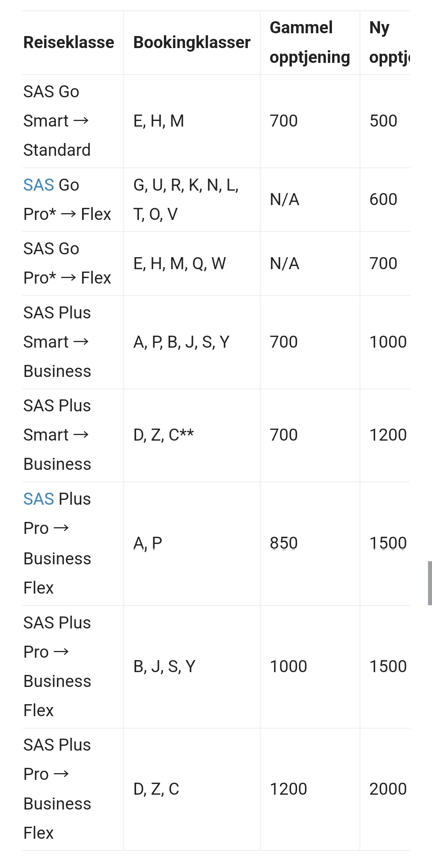Click the "SAS Go Smart → Standard" cell

(57, 121)
